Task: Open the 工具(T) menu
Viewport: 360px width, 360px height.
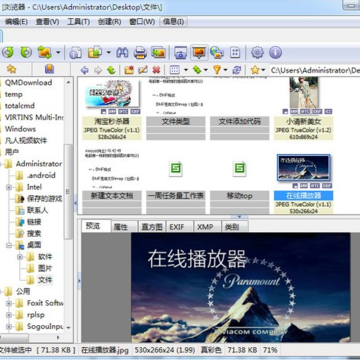Action: (x=78, y=22)
